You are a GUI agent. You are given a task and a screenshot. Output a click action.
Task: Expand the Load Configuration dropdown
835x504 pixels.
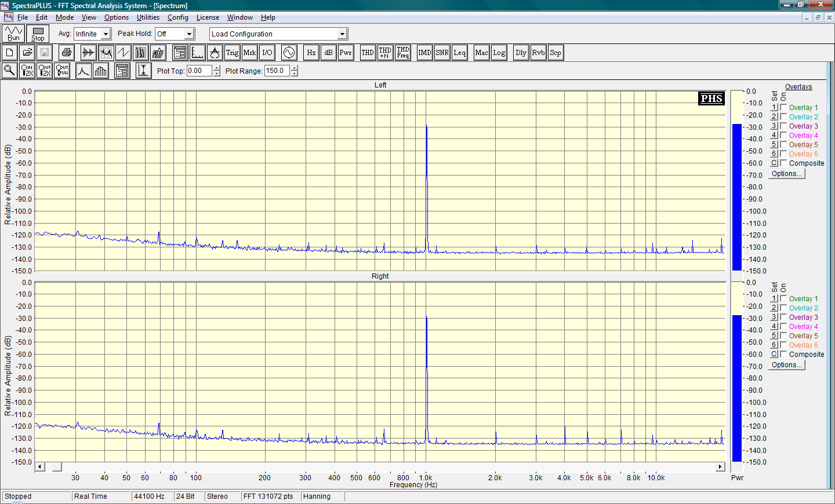342,34
